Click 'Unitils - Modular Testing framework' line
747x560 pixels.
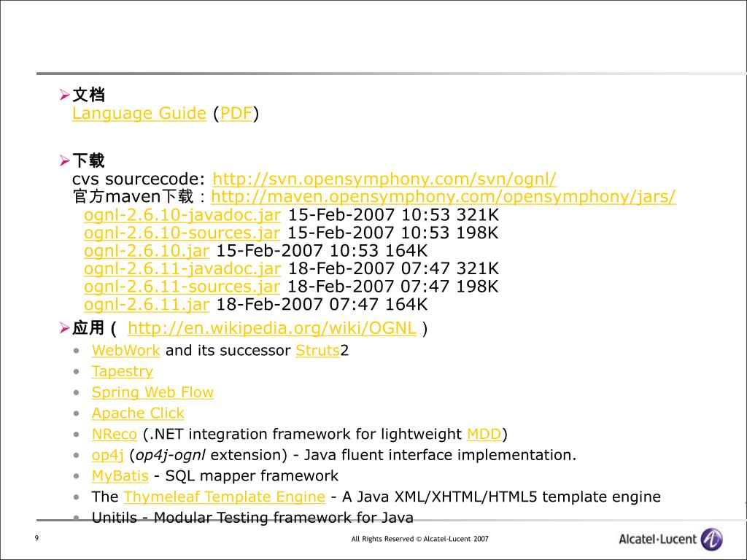point(252,518)
